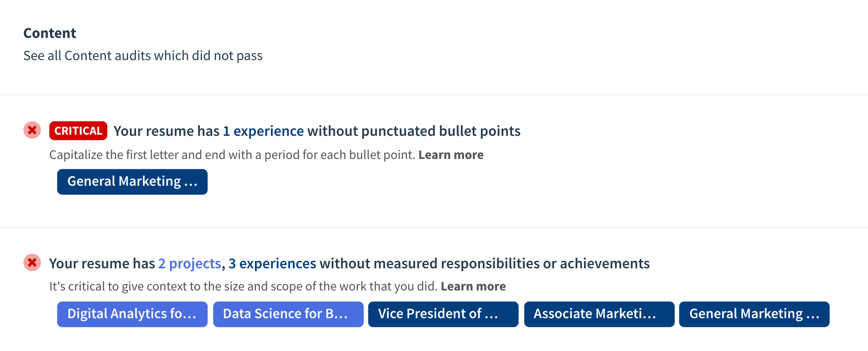Open the 2 projects link
Viewport: 868px width, 351px height.
(x=189, y=264)
